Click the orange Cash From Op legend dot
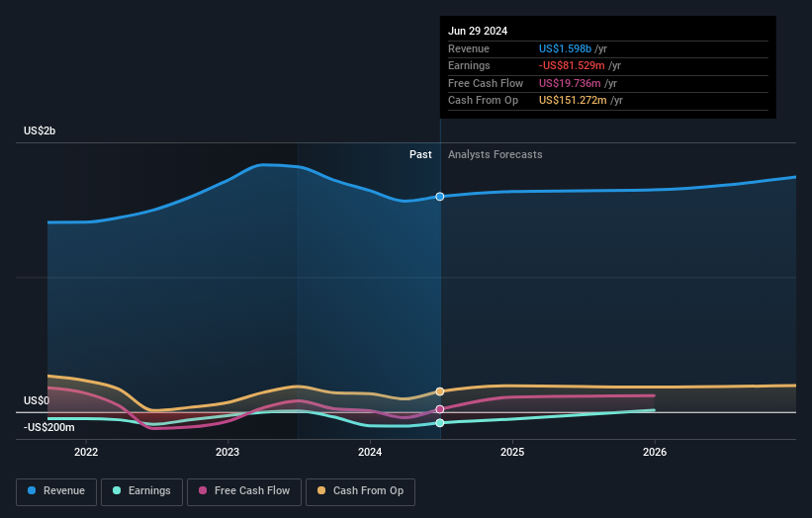The width and height of the screenshot is (812, 518). pos(321,490)
